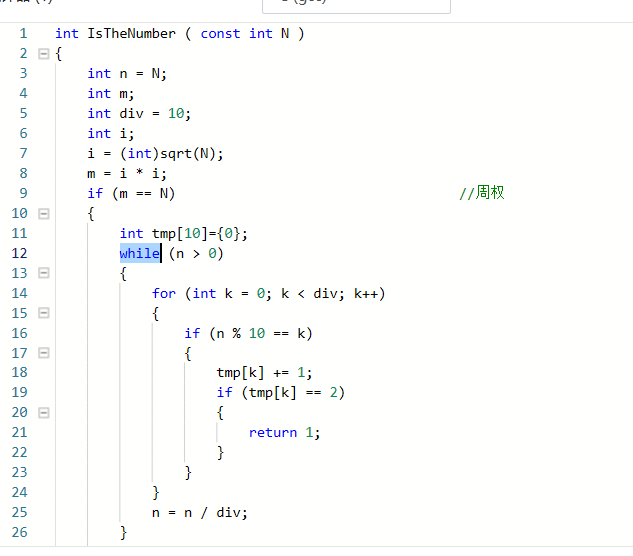
Task: Click line number 26 in gutter
Action: click(x=19, y=533)
